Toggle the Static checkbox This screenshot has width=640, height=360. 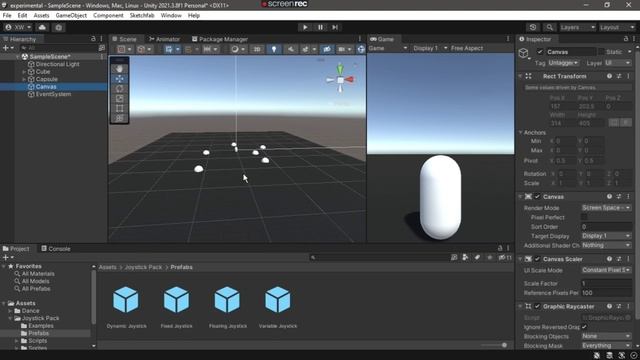point(601,52)
